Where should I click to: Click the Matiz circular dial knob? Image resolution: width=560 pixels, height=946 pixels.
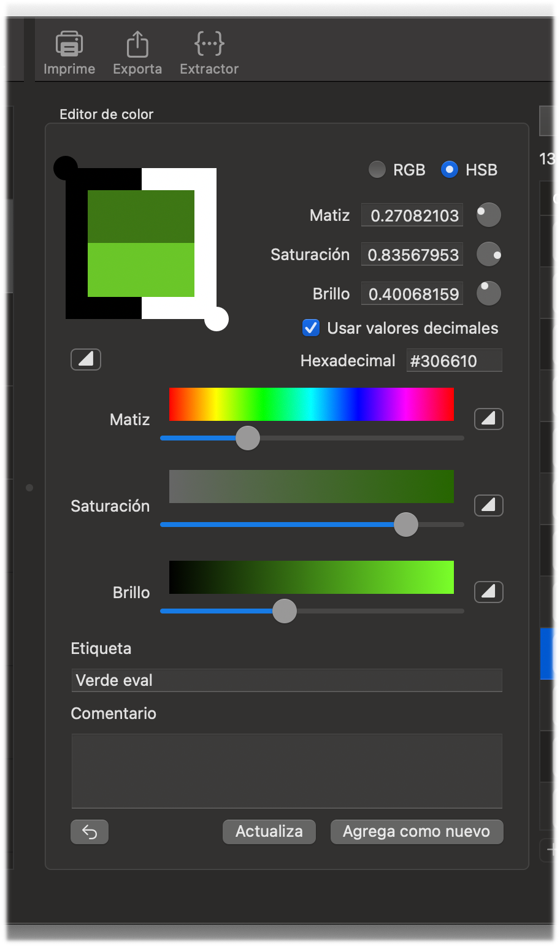[x=489, y=215]
